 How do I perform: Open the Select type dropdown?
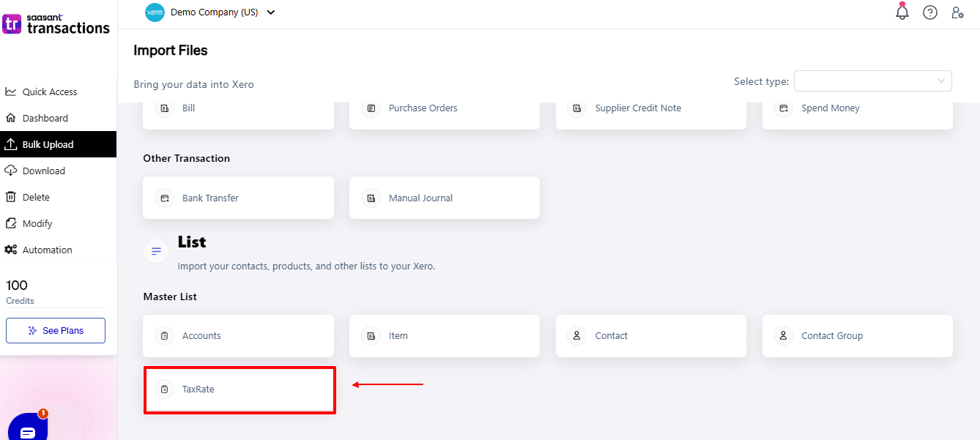click(872, 81)
